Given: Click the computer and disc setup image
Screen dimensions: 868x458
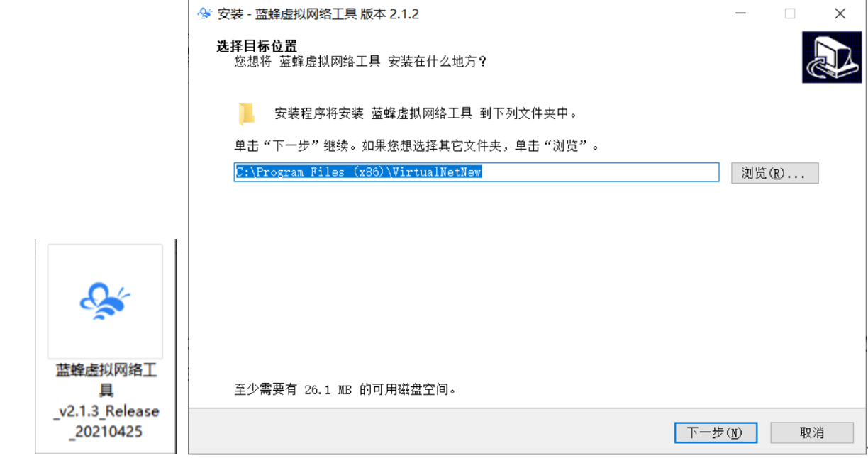Looking at the screenshot, I should click(x=832, y=57).
